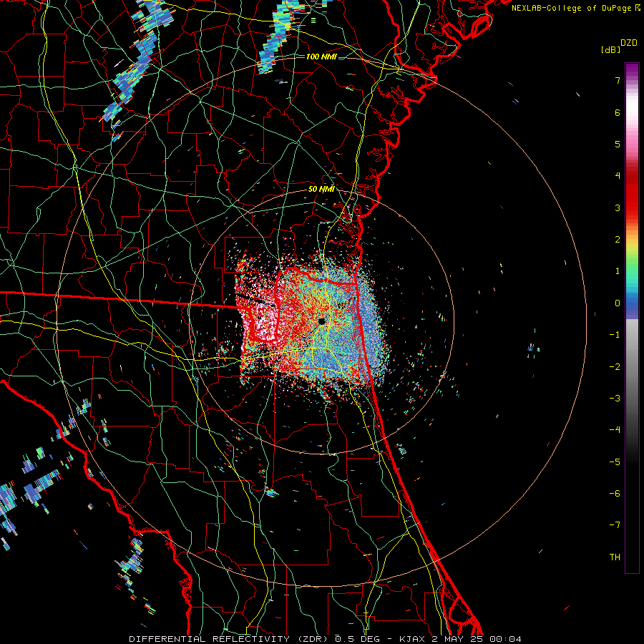This screenshot has height=644, width=644.
Task: Click the black radar site dot
Action: pyautogui.click(x=321, y=321)
